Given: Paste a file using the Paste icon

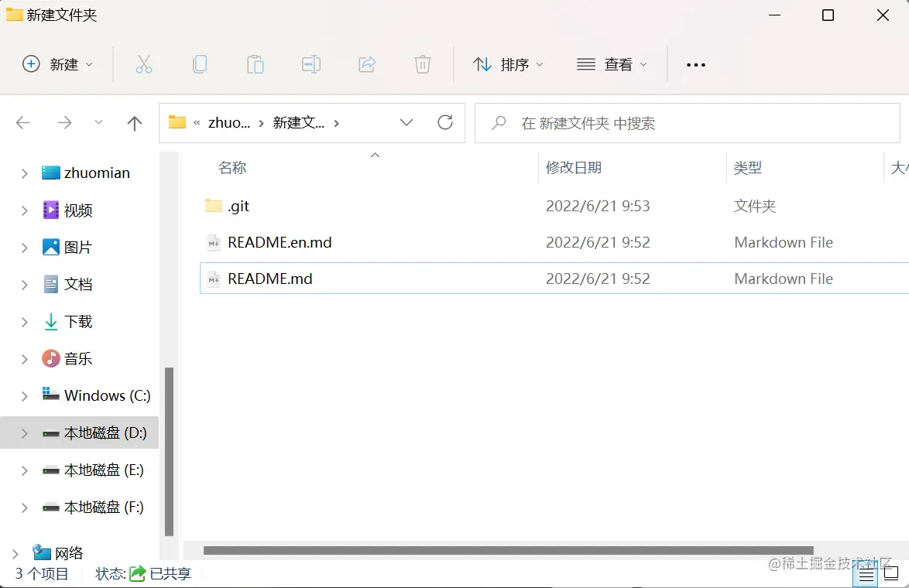Looking at the screenshot, I should (x=256, y=64).
